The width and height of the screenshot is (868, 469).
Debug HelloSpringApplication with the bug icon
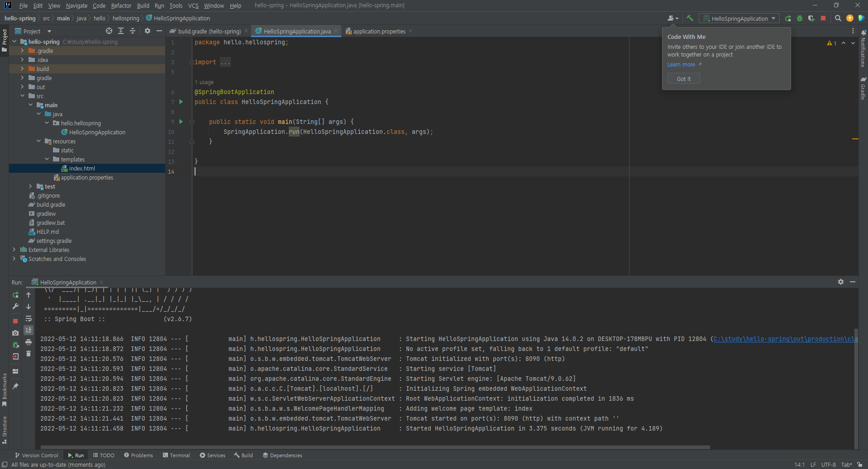800,18
